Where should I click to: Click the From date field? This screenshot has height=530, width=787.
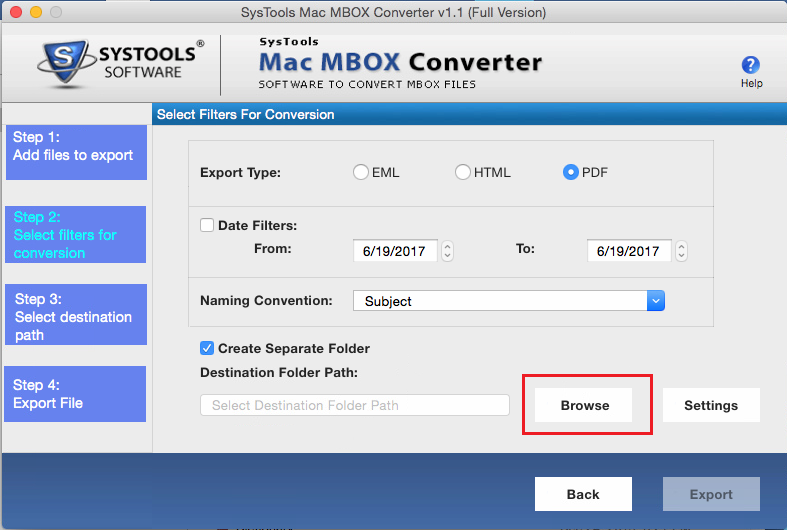point(395,252)
